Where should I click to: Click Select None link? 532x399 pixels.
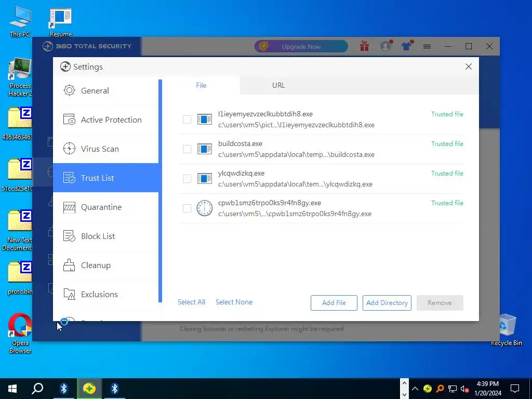(234, 302)
